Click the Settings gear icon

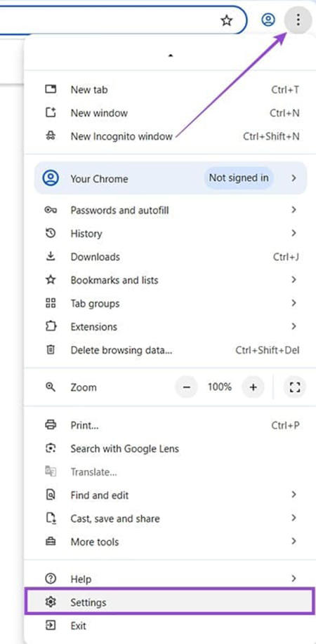pyautogui.click(x=51, y=602)
